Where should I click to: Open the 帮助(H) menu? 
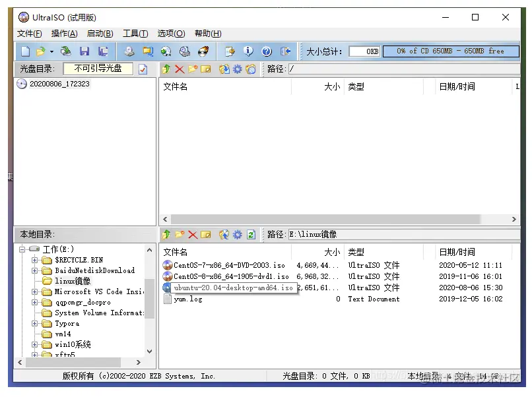(x=208, y=34)
